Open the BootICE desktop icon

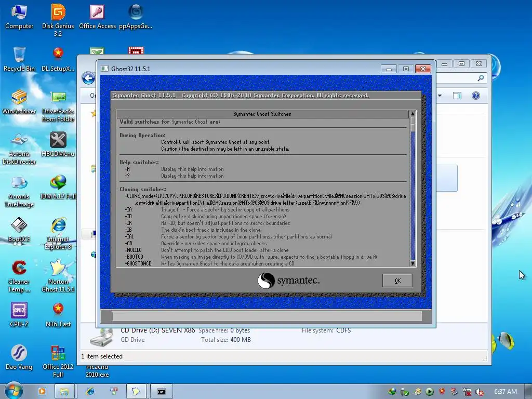click(19, 230)
